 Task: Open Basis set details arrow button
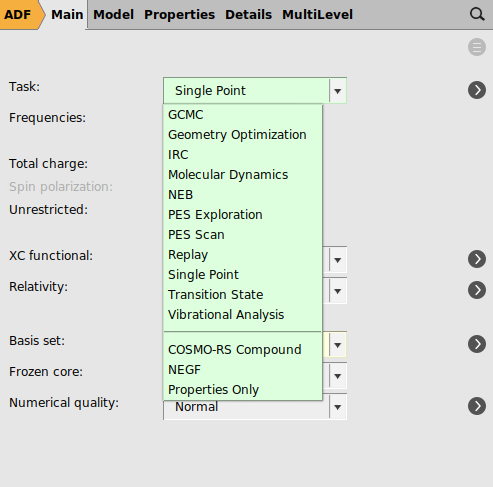coord(477,344)
